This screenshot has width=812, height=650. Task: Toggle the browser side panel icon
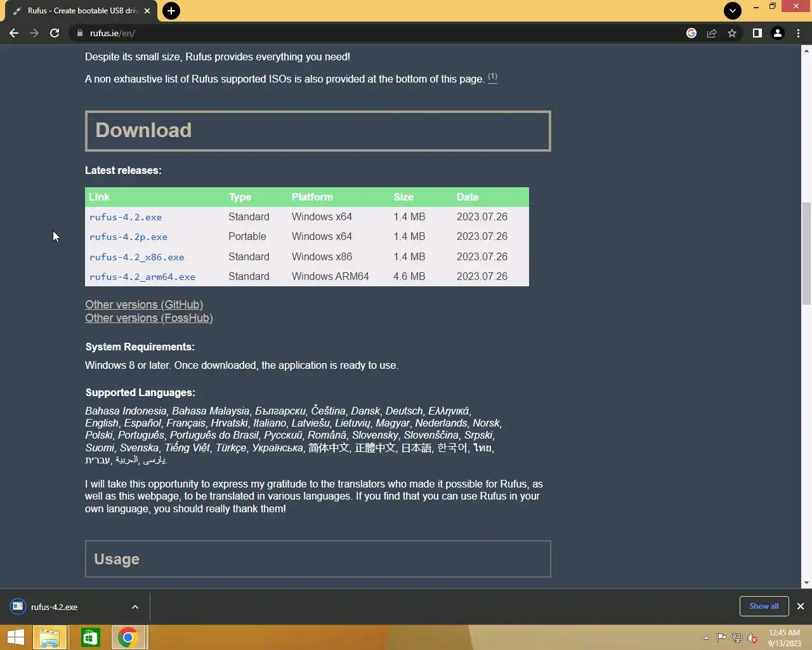click(757, 33)
